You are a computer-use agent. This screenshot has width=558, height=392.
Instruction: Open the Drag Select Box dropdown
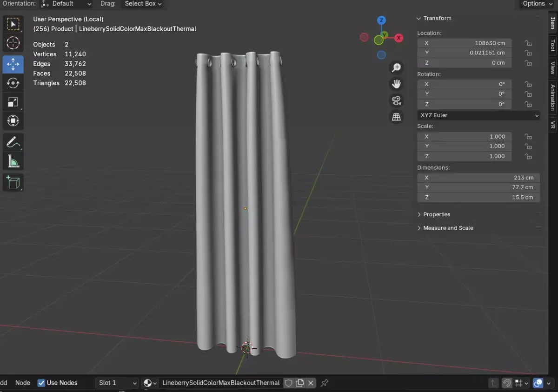tap(143, 4)
